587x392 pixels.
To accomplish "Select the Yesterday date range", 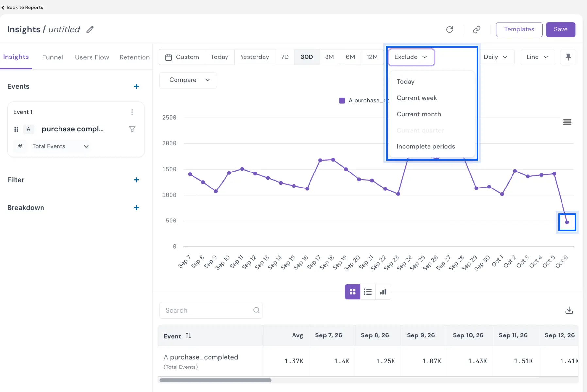I will [255, 57].
